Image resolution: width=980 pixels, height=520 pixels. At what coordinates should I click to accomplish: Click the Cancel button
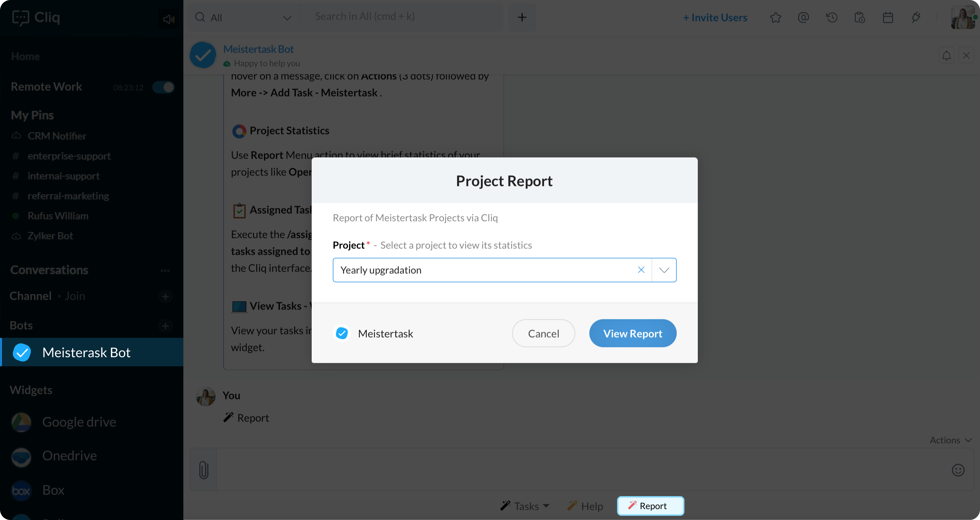[543, 333]
